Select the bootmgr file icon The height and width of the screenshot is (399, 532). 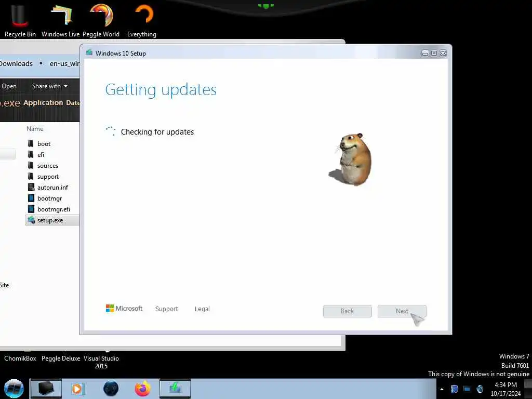pyautogui.click(x=31, y=198)
